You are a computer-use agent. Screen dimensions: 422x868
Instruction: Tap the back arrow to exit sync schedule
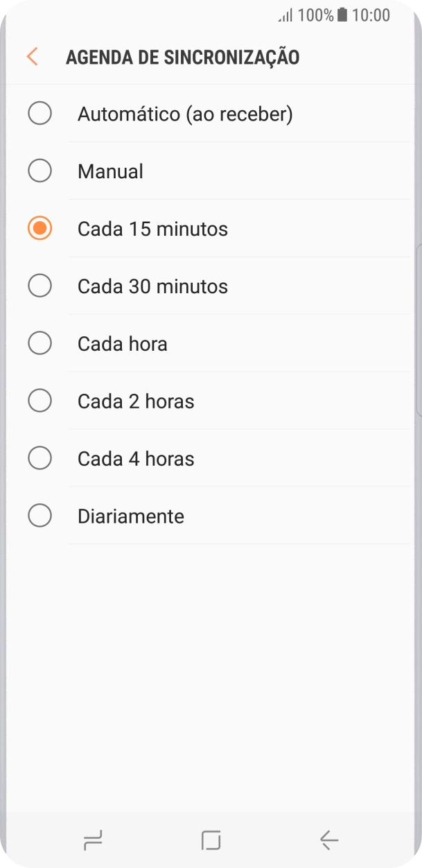[31, 57]
